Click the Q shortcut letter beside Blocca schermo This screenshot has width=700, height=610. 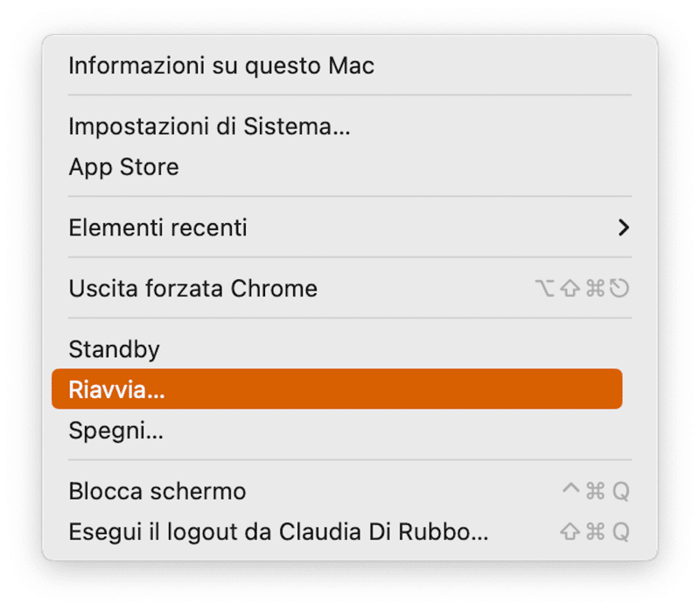tap(620, 491)
